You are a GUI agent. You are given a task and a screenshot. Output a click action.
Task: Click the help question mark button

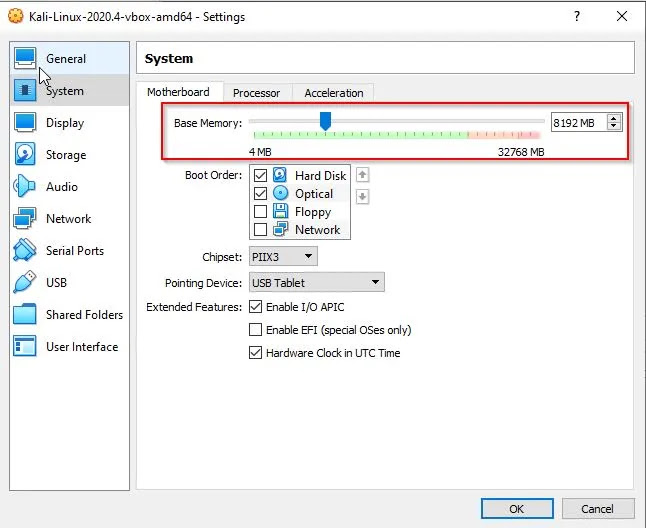[577, 16]
